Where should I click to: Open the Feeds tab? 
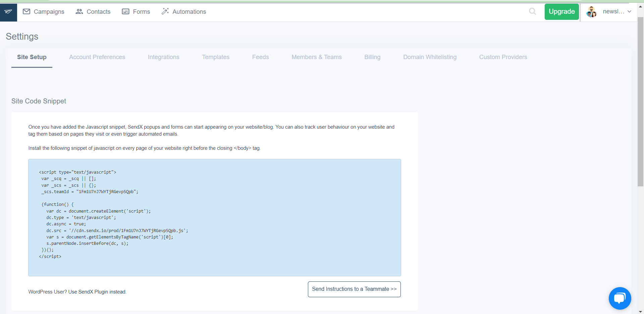click(x=261, y=57)
